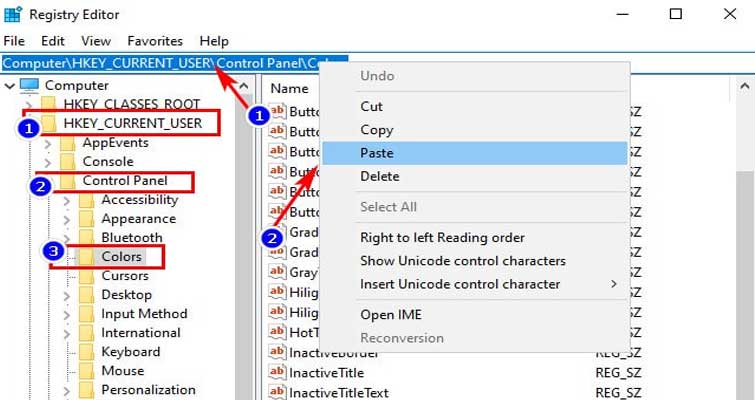This screenshot has width=755, height=400.
Task: Expand the Input Method key chevron
Action: (67, 315)
